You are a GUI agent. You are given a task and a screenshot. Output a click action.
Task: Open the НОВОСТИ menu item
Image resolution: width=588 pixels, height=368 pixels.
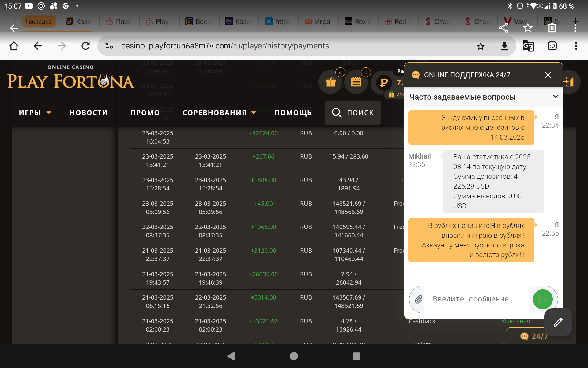coord(89,113)
